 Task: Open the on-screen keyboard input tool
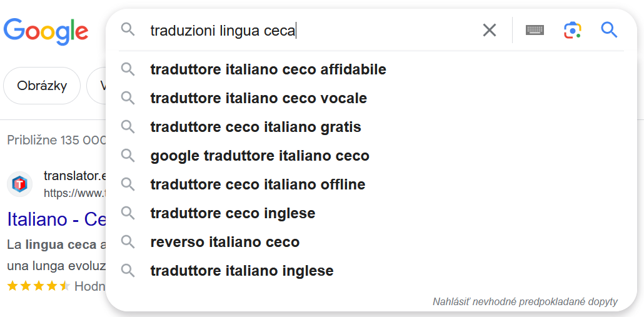coord(535,30)
